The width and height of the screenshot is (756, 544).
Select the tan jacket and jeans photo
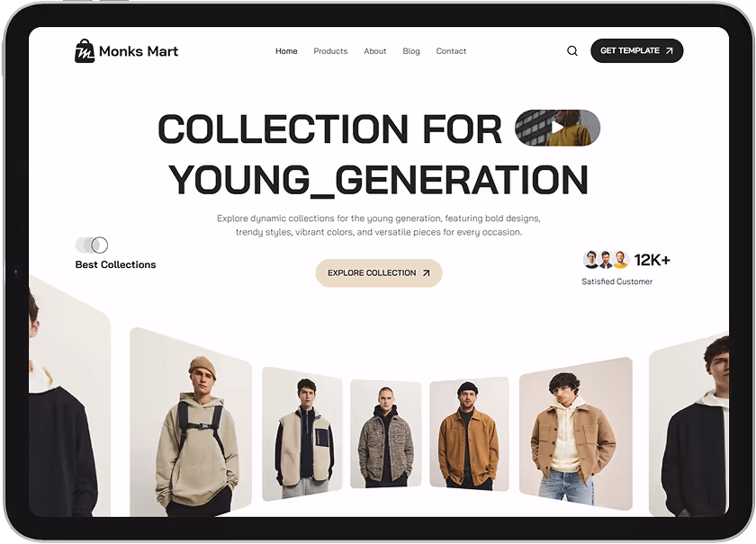576,433
